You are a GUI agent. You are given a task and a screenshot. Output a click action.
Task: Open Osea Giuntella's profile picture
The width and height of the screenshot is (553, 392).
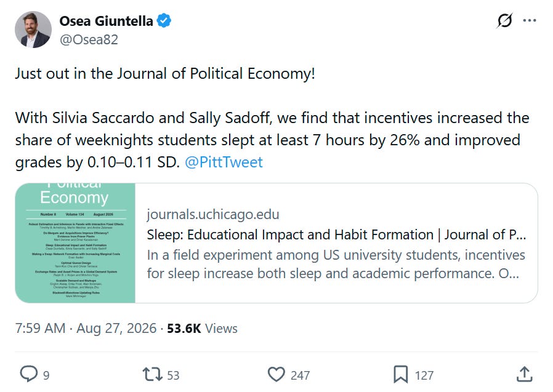coord(33,30)
